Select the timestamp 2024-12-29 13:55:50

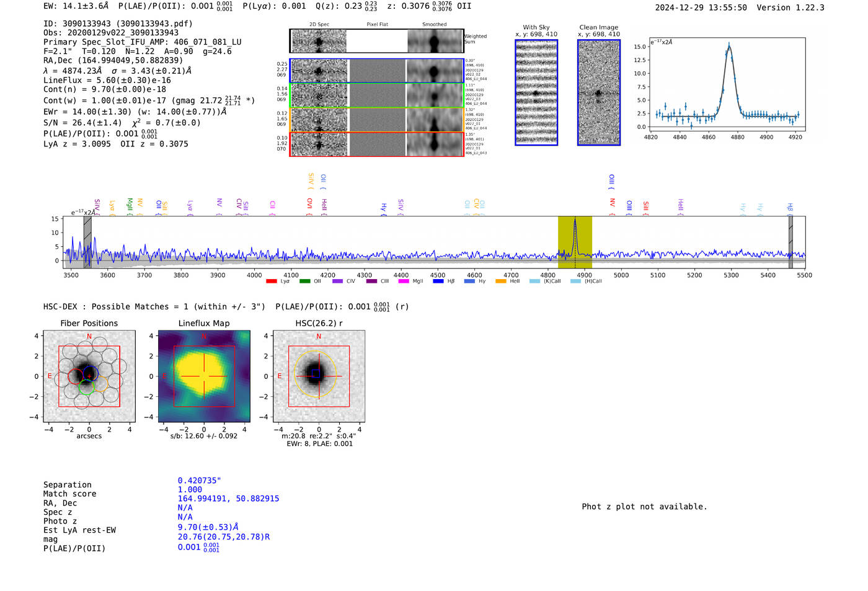(701, 7)
